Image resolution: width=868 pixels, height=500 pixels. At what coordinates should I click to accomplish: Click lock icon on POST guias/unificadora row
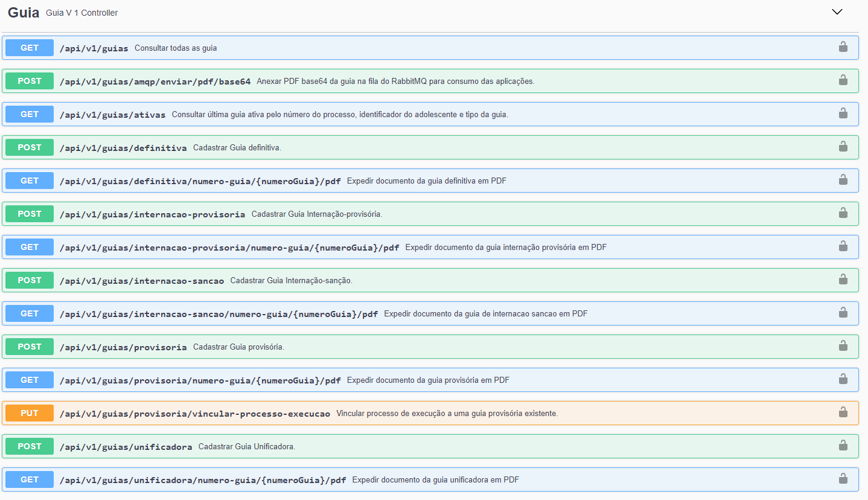(x=843, y=446)
